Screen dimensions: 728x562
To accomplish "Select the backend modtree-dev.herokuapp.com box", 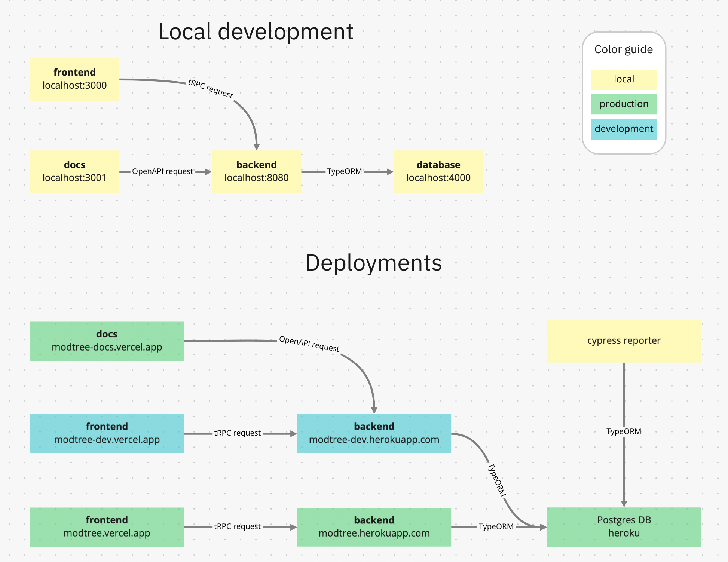I will coord(374,433).
